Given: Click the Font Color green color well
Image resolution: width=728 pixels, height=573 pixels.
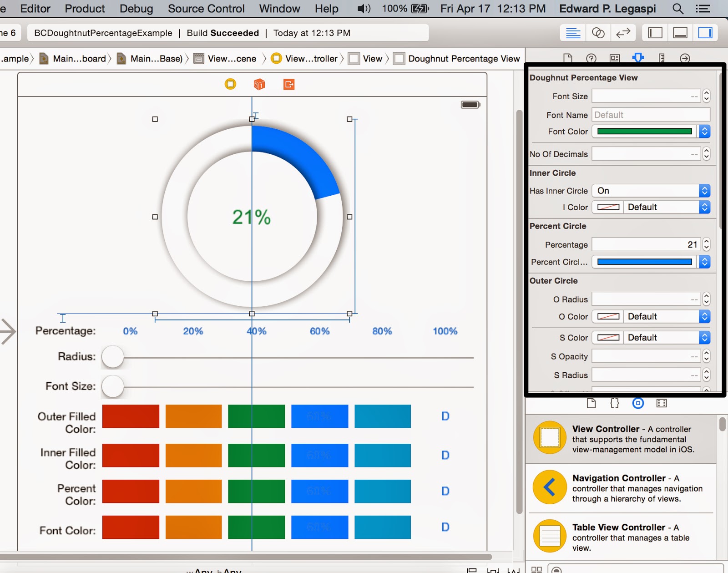Looking at the screenshot, I should [645, 132].
